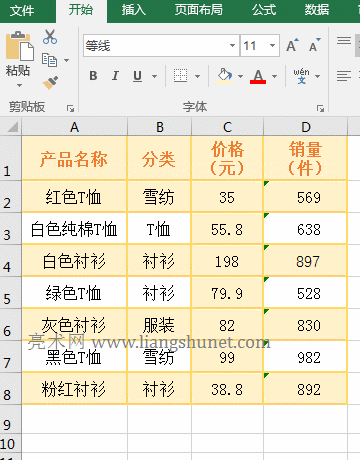Expand the Font Color dropdown arrow
Image resolution: width=360 pixels, height=460 pixels.
pos(274,77)
